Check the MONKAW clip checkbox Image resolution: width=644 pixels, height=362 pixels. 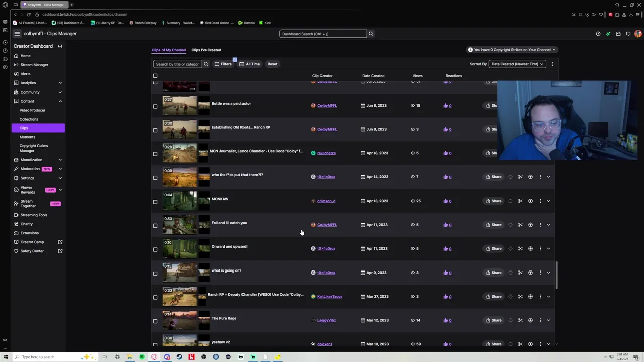click(x=155, y=202)
